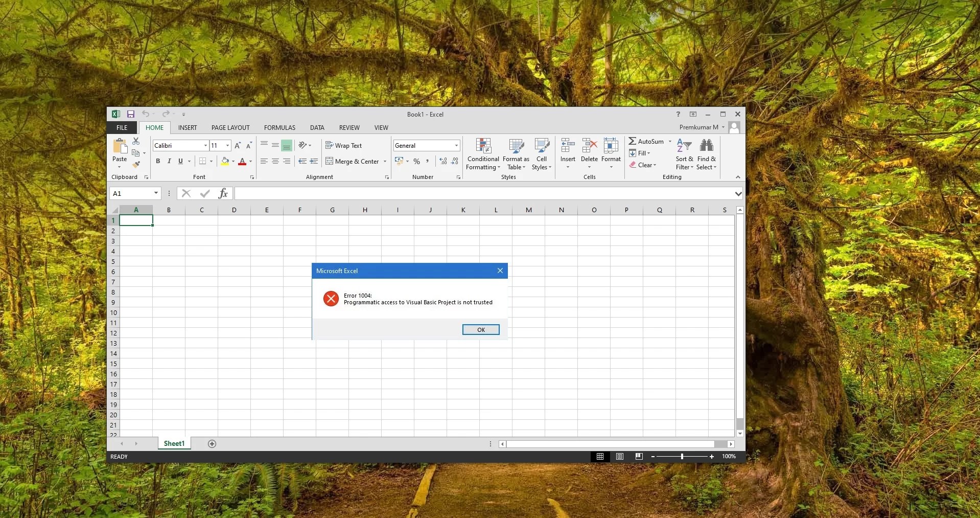This screenshot has width=980, height=518.
Task: Expand the Fill menu in Editing group
Action: (x=640, y=153)
